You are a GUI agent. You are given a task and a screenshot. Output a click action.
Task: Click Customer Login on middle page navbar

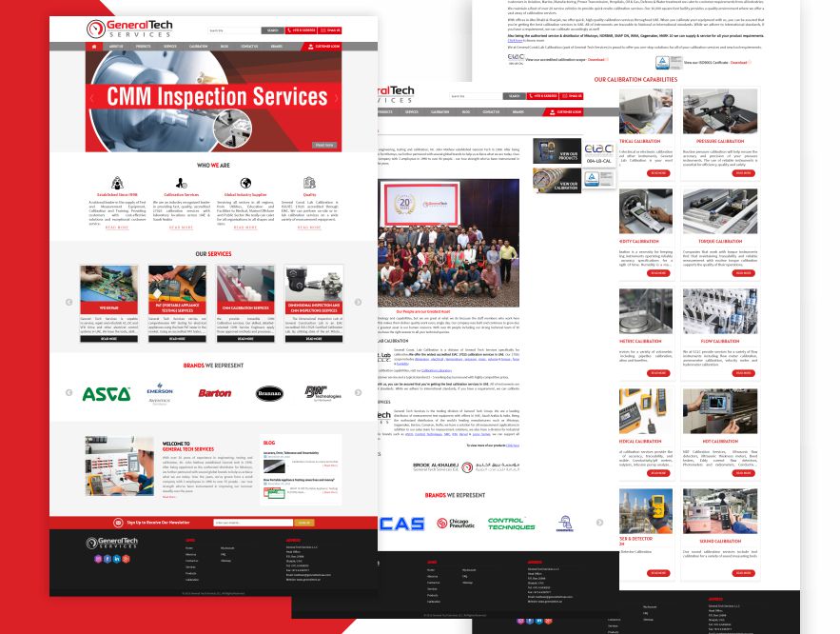point(564,112)
